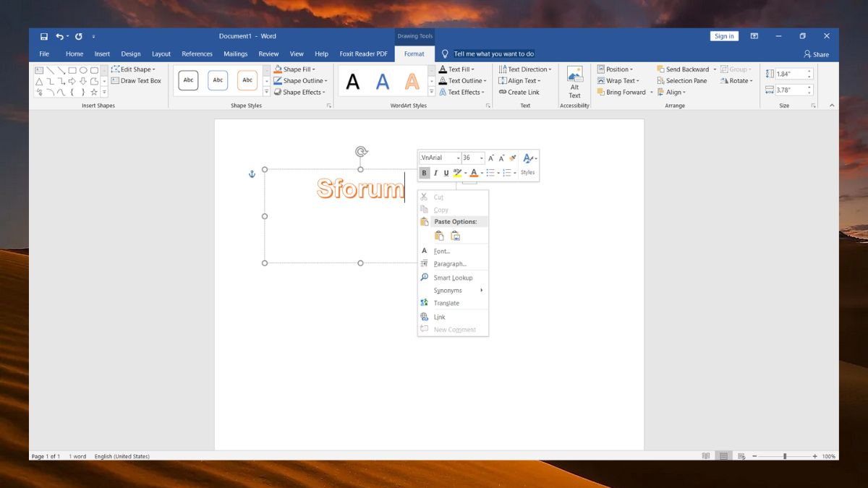Open the Shape Effects dropdown
Screen dimensions: 868x488
[299, 93]
